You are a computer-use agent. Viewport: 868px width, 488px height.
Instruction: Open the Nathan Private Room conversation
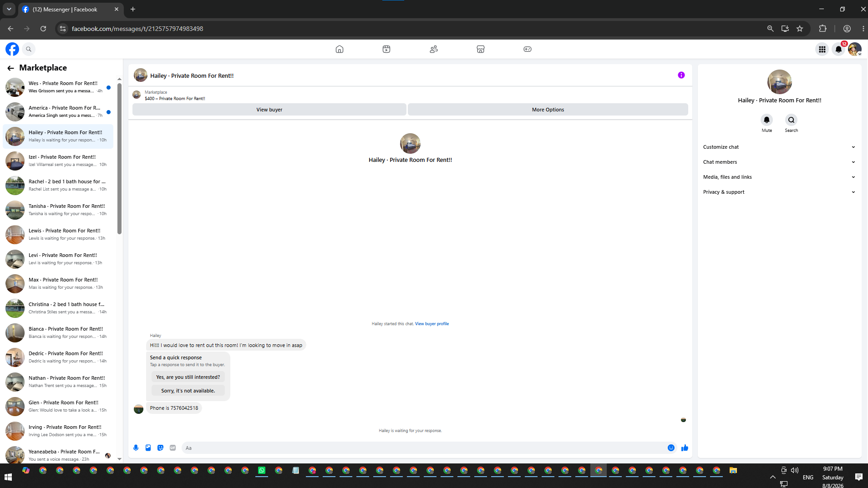click(x=58, y=382)
